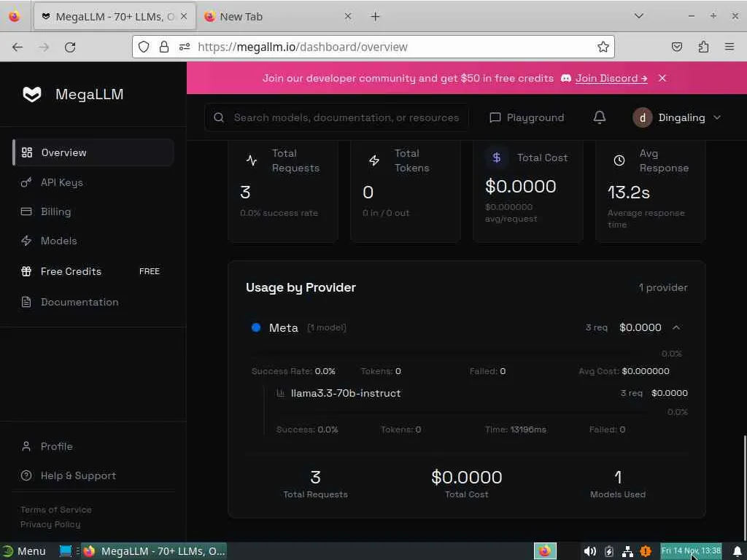This screenshot has height=560, width=747.
Task: Open Help & Support
Action: 78,475
